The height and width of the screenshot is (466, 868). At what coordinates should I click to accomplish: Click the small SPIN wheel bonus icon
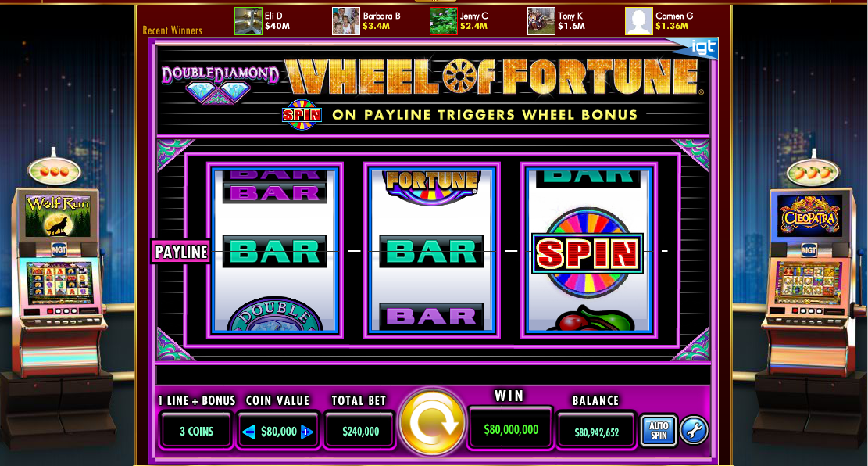pyautogui.click(x=302, y=115)
